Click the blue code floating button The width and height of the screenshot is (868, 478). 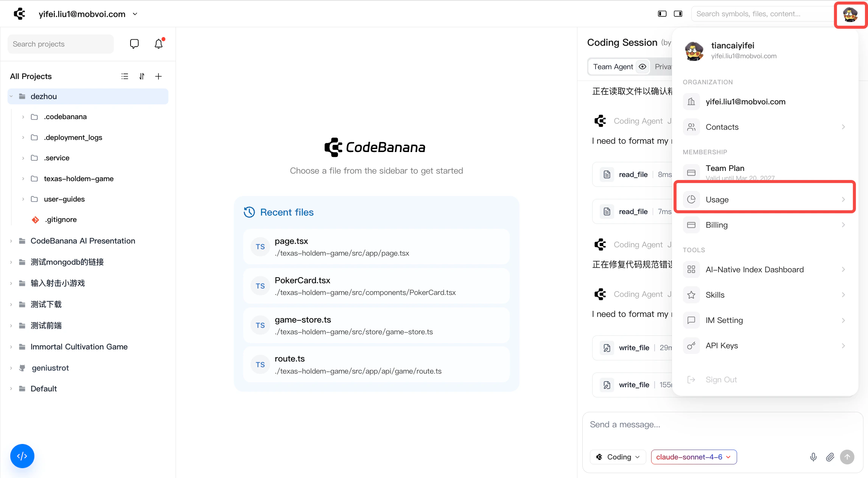point(22,456)
